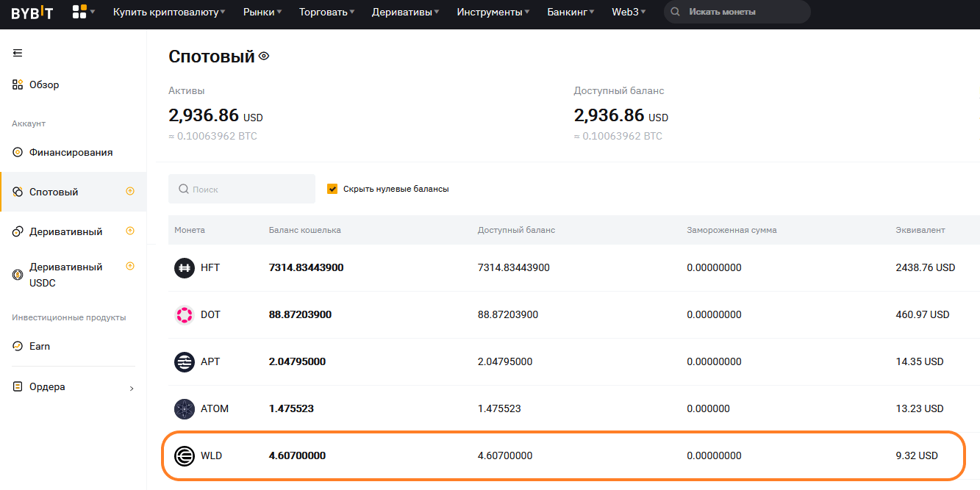
Task: Click the bold 1.475523 wallet balance
Action: (292, 408)
